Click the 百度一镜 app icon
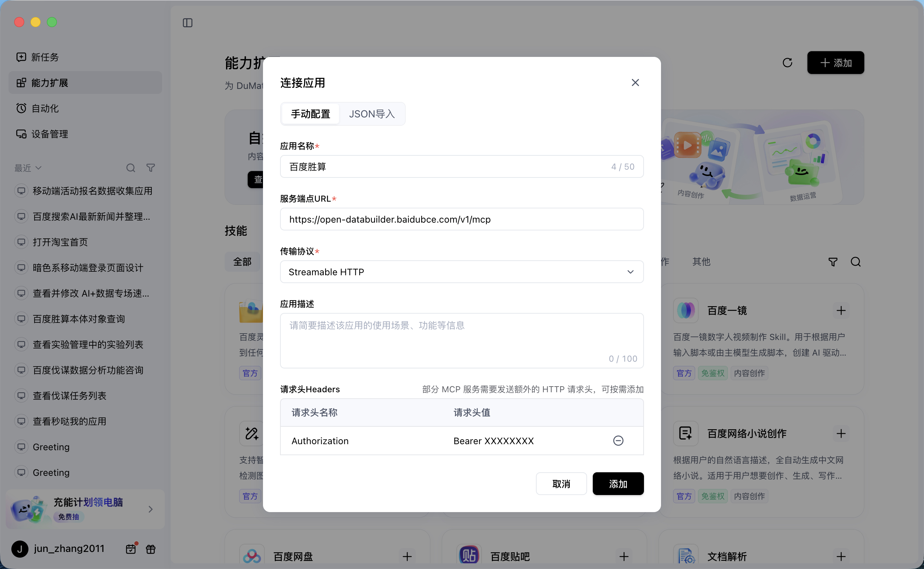This screenshot has width=924, height=569. (x=686, y=310)
